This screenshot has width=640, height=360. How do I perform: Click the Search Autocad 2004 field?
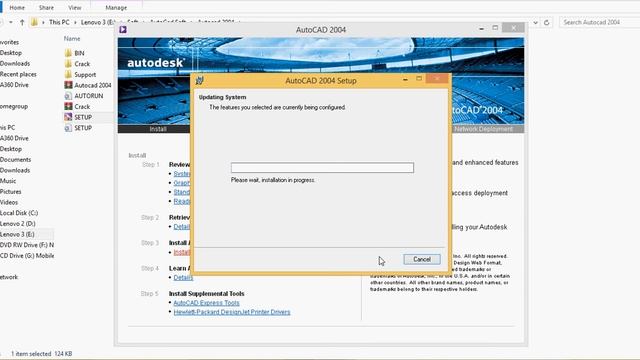point(599,22)
